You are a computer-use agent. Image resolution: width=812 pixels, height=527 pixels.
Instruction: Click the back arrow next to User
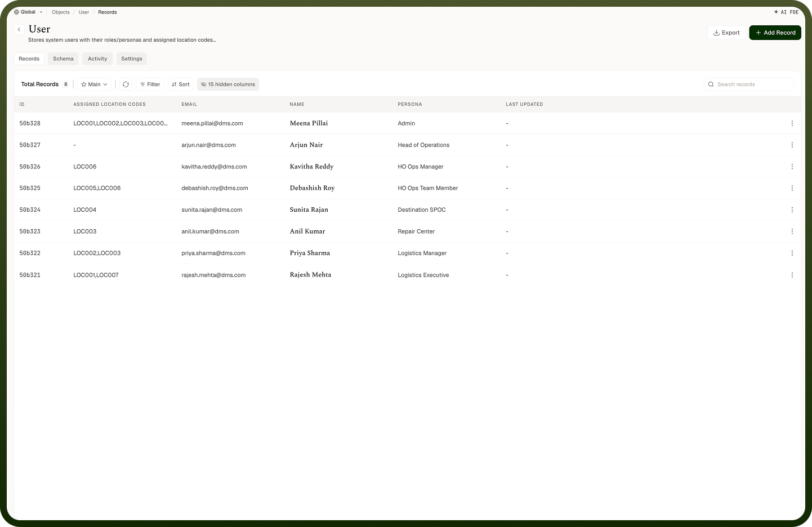(x=19, y=29)
